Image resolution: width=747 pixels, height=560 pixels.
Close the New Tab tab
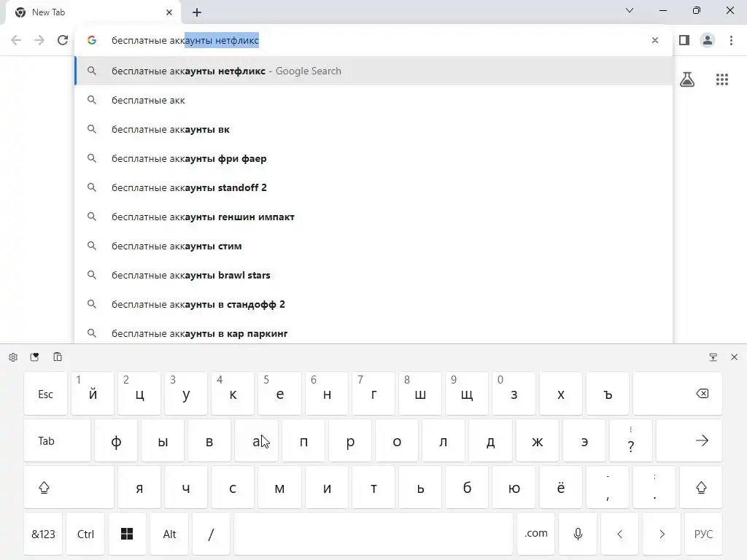(x=169, y=12)
